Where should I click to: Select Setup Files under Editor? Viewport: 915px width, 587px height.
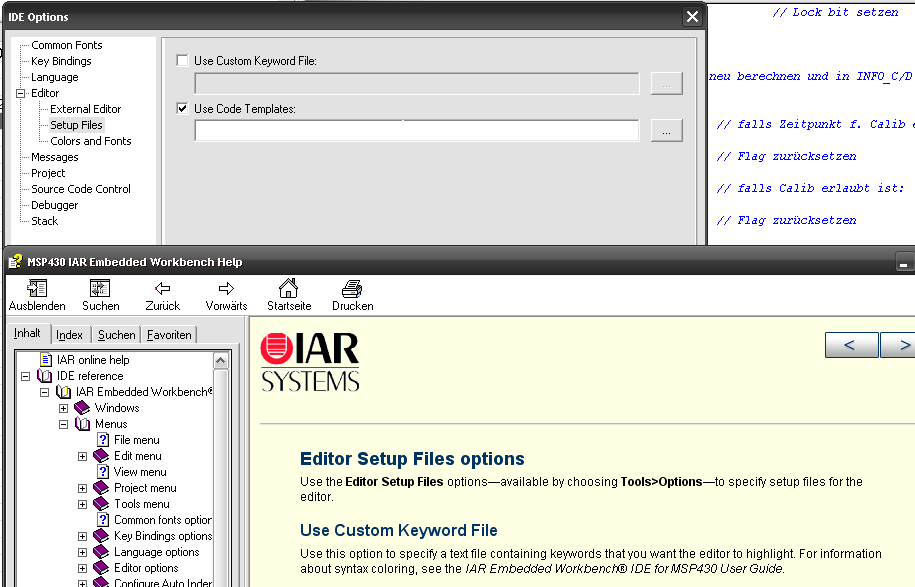pos(76,125)
